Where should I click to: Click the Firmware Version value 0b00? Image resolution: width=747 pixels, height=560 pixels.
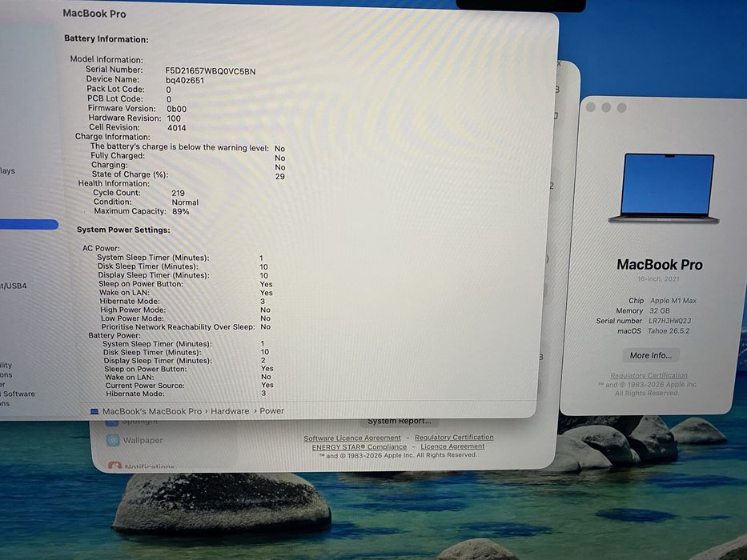(x=176, y=109)
